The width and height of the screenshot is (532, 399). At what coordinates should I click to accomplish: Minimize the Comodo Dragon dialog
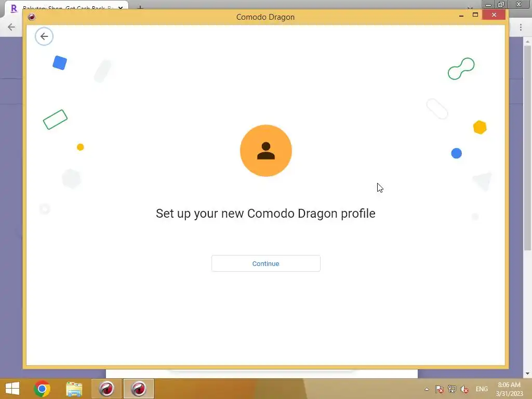(461, 15)
